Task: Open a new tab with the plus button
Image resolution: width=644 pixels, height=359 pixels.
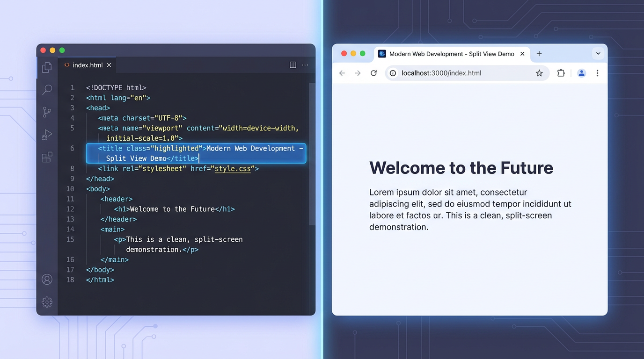Action: coord(539,53)
